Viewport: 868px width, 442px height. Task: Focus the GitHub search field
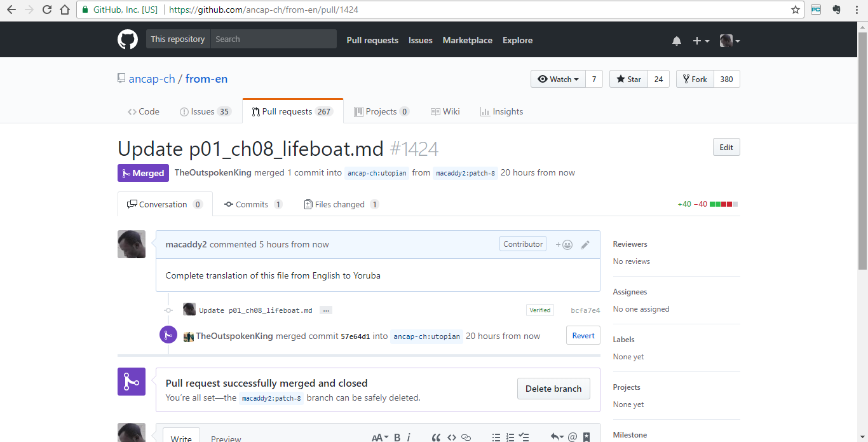273,39
